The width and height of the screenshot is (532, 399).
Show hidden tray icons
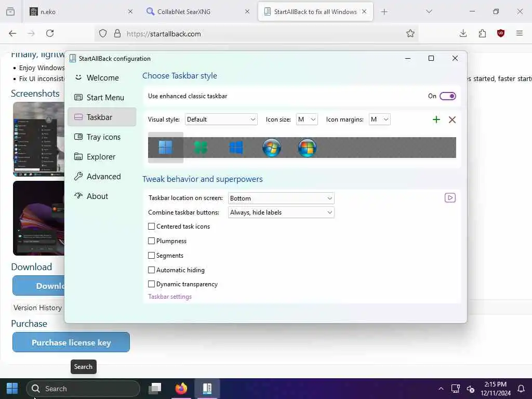point(441,389)
